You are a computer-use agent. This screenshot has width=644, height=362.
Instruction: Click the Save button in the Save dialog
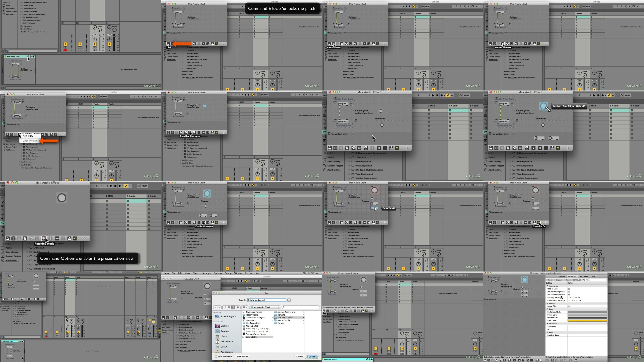pos(313,357)
